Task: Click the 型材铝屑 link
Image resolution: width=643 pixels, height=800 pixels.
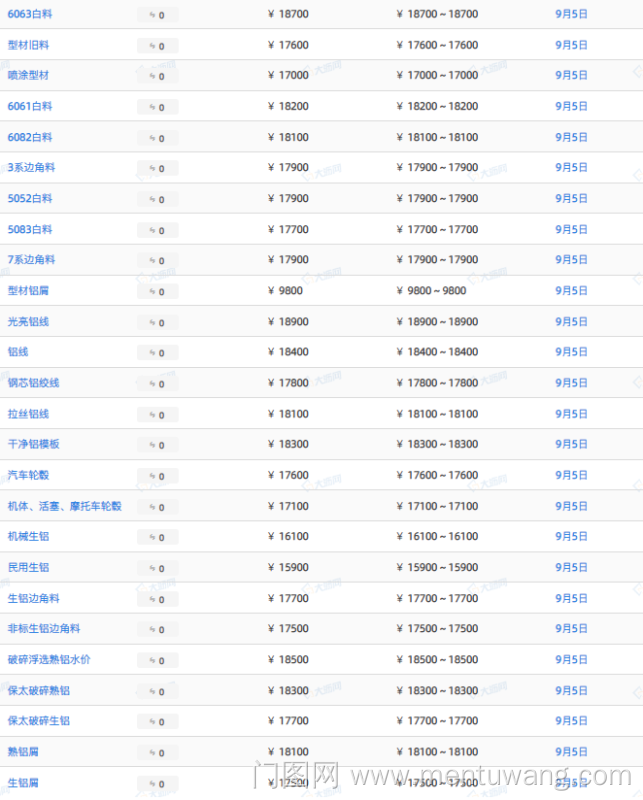Action: pyautogui.click(x=28, y=291)
